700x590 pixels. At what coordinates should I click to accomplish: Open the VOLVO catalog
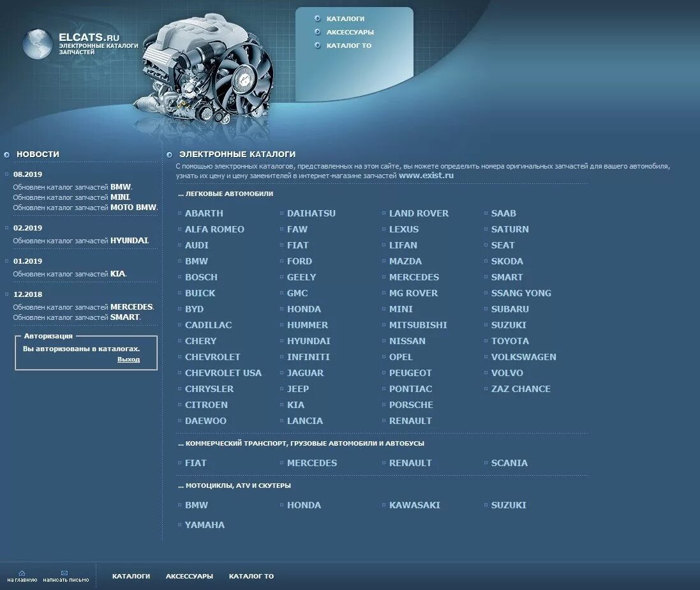tap(507, 373)
